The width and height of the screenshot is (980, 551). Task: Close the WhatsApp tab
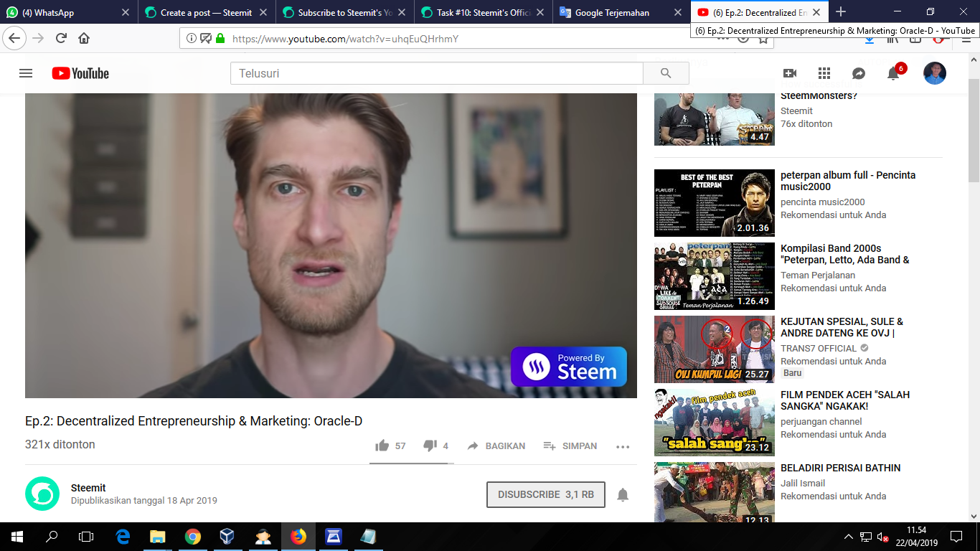click(125, 12)
